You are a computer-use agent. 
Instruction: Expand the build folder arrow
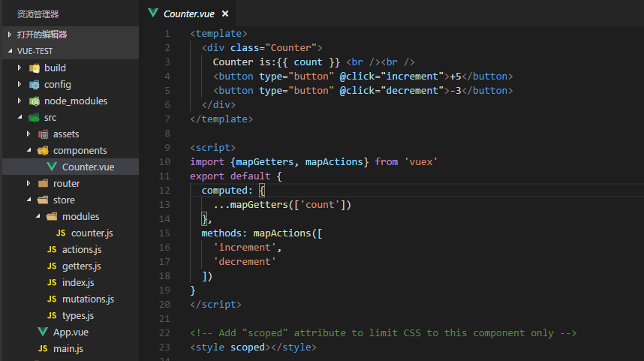click(19, 68)
